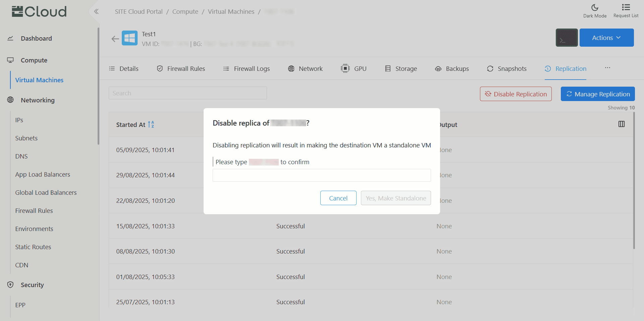Expand the Actions dropdown
The height and width of the screenshot is (321, 644).
click(x=606, y=38)
